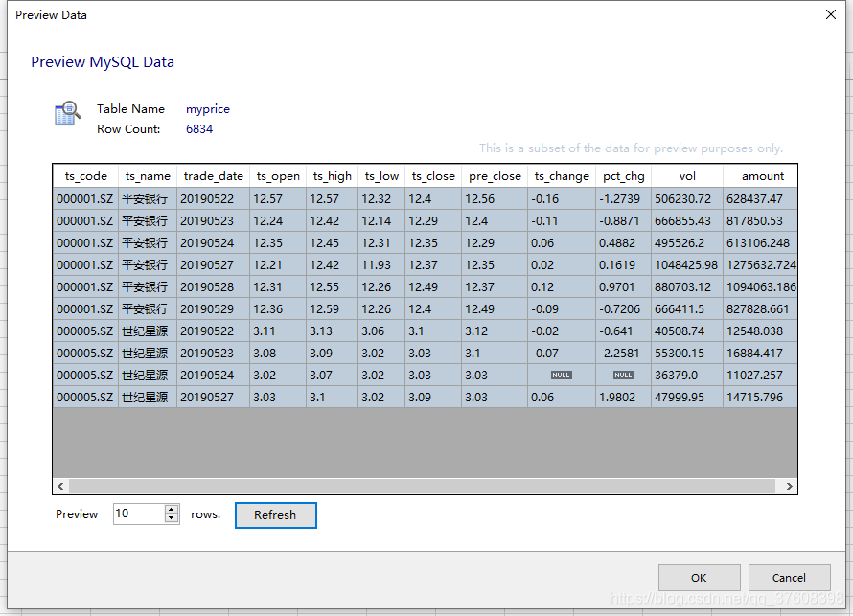This screenshot has height=616, width=853.
Task: Click ts_code 000005.SZ in 20190522 row
Action: coord(86,331)
